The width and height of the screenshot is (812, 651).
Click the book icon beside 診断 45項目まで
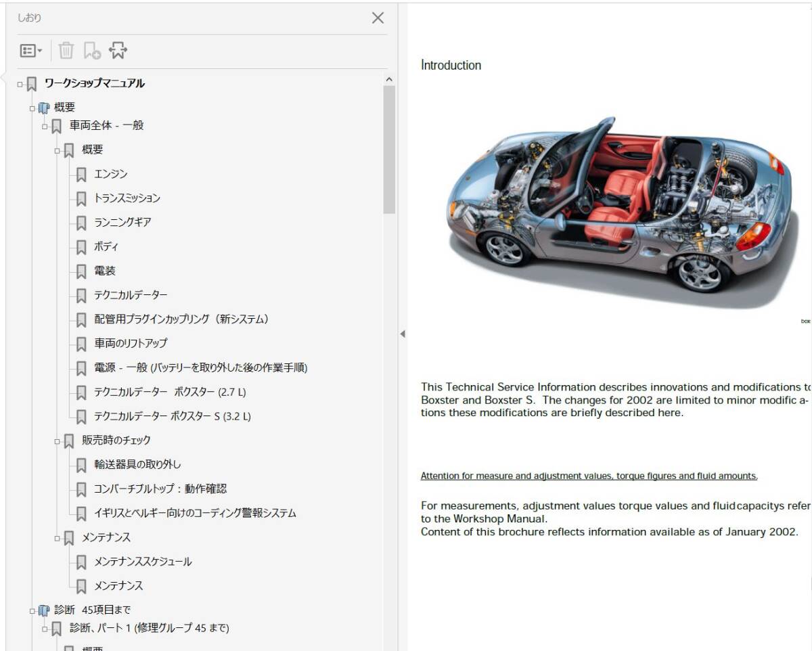pos(44,610)
